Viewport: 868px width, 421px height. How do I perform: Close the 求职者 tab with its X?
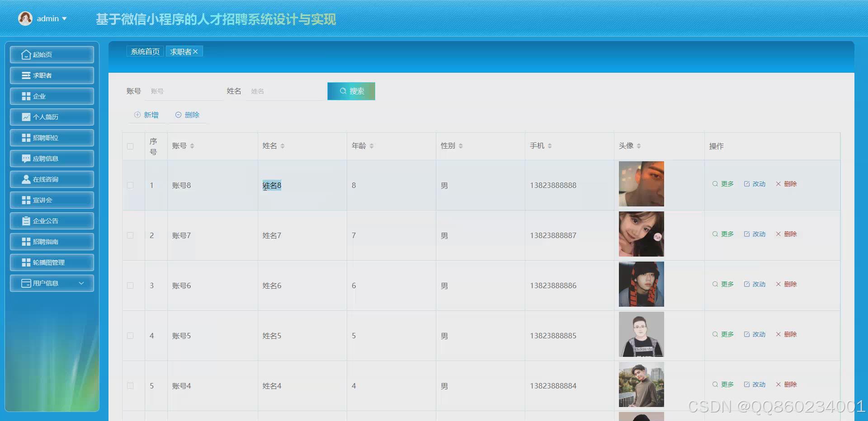tap(195, 51)
